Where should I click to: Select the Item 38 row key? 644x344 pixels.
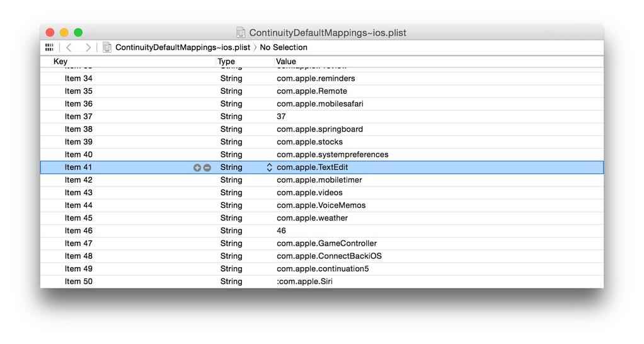pyautogui.click(x=79, y=129)
